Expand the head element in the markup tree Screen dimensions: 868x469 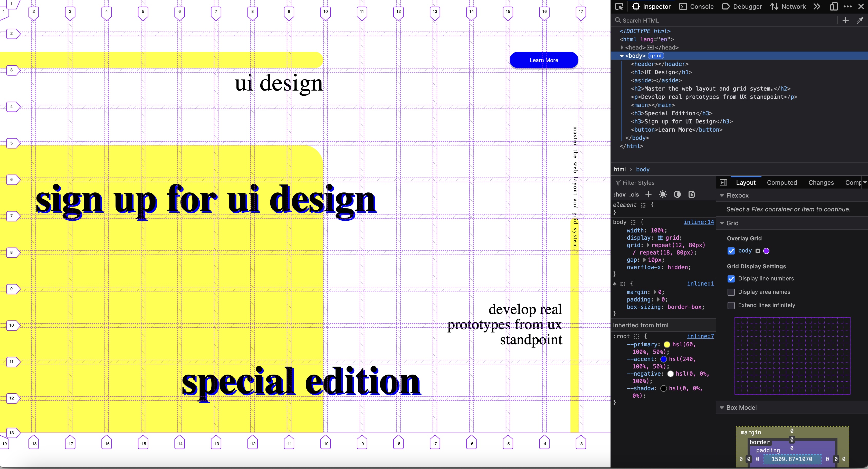[622, 47]
